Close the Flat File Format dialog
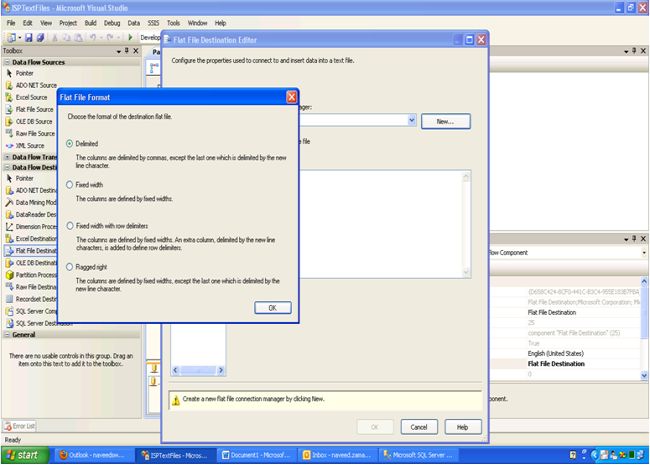Viewport: 650px width, 466px height. 291,97
